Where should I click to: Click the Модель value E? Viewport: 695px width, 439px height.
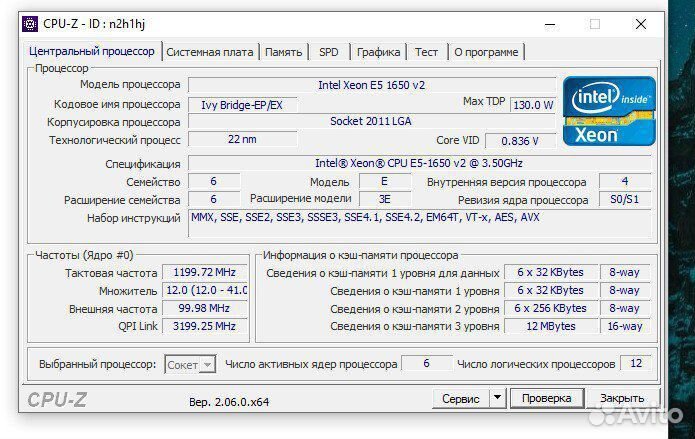(x=384, y=181)
